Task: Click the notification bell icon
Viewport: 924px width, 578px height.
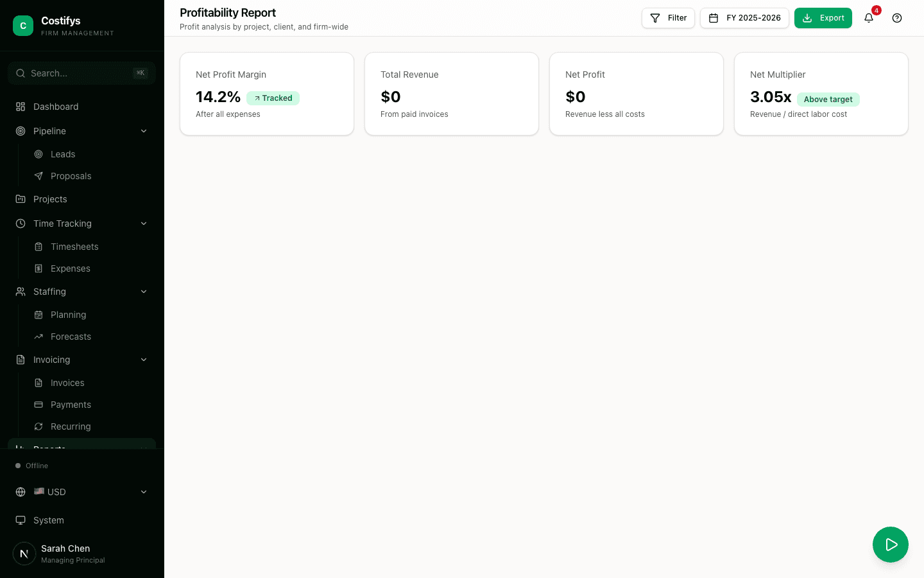Action: point(869,18)
